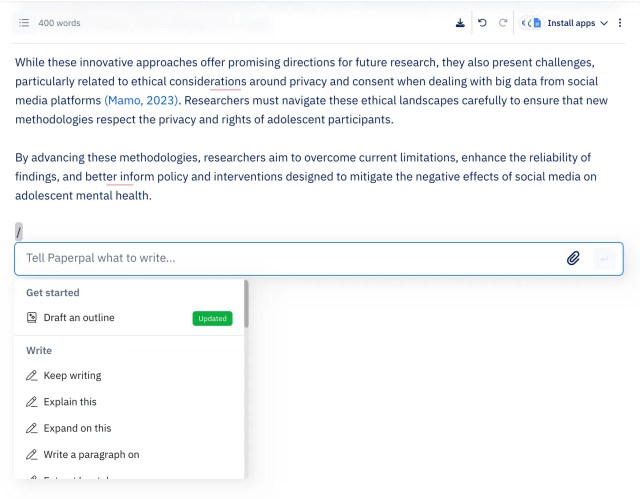640x499 pixels.
Task: Click the 400 words counter
Action: (59, 23)
